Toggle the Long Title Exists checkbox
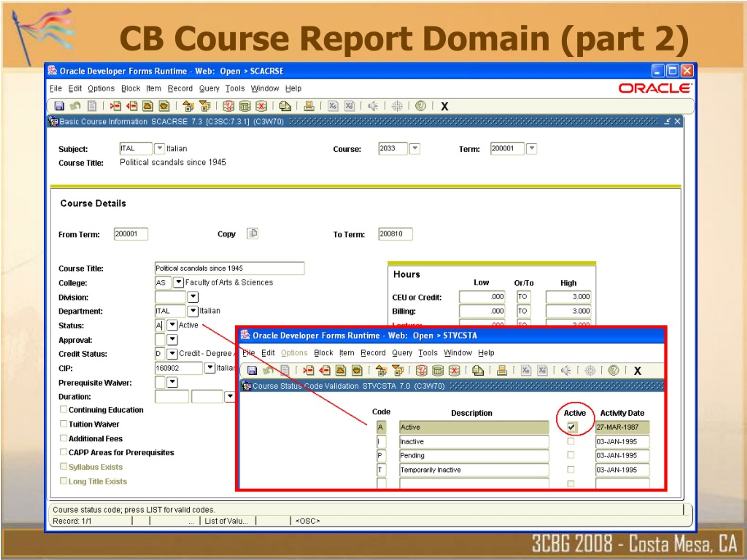 (64, 480)
